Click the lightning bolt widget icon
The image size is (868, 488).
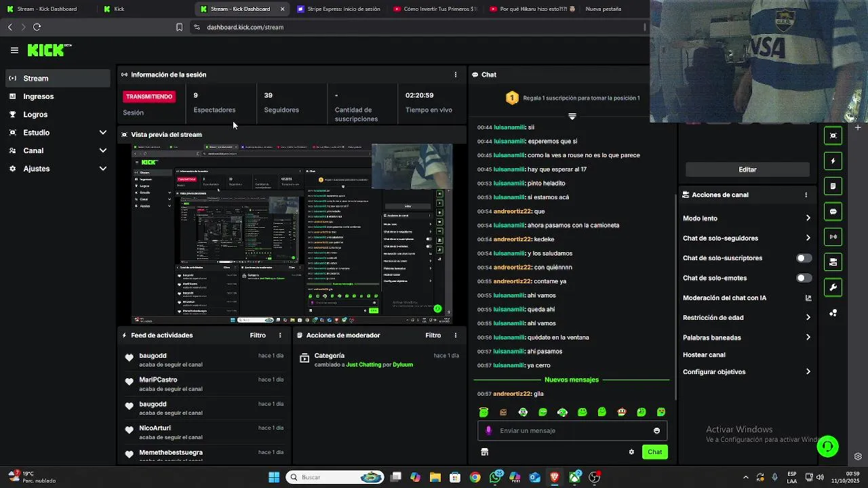pos(833,161)
